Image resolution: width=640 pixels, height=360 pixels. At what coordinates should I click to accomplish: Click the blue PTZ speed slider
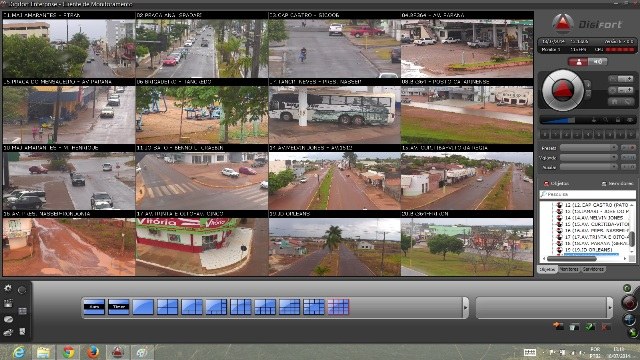[x=558, y=120]
